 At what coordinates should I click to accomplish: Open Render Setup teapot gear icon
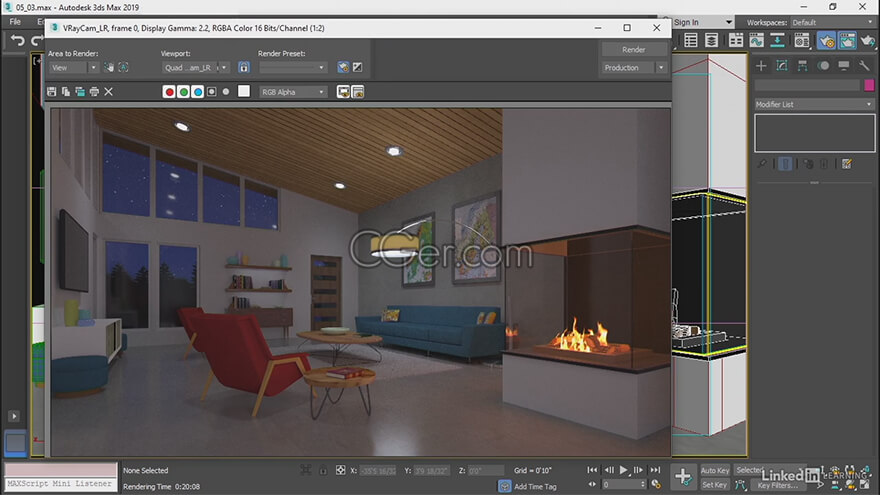826,40
